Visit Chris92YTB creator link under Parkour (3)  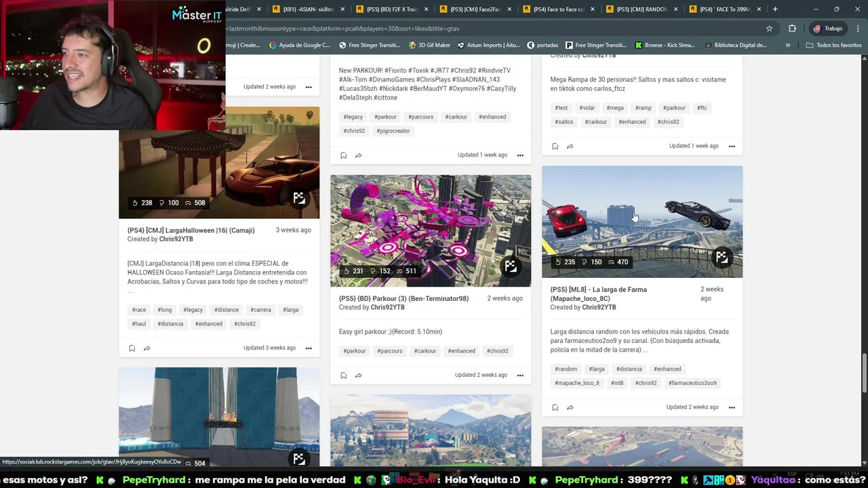point(387,307)
